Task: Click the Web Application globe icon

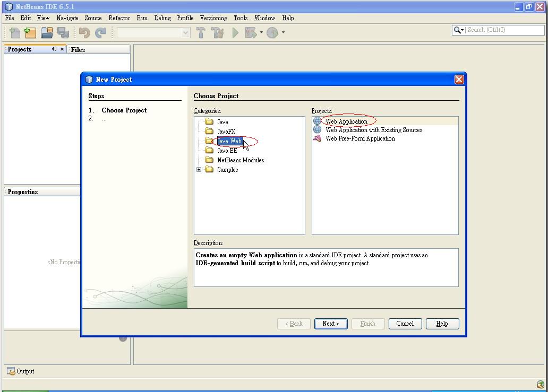Action: (x=317, y=121)
